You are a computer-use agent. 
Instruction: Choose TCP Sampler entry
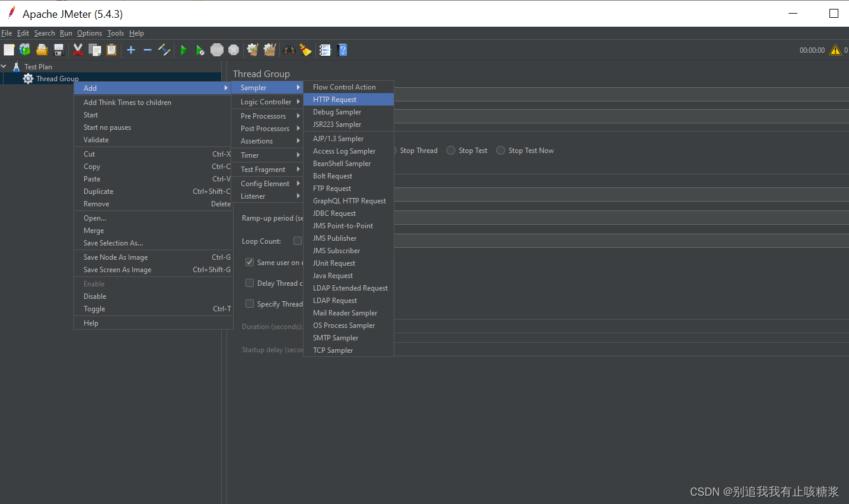pyautogui.click(x=349, y=350)
